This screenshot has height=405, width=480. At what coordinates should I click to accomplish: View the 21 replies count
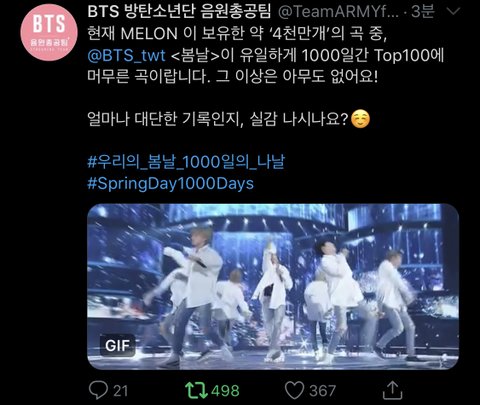coord(120,391)
